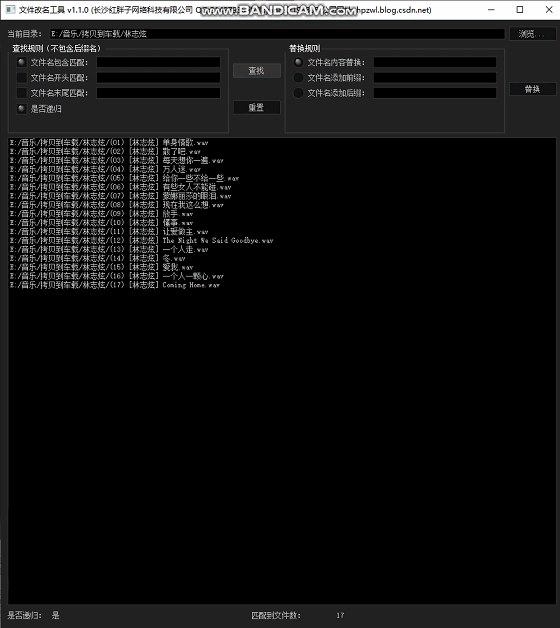The height and width of the screenshot is (628, 560).
Task: Focus 文件名添加前缀 text field
Action: [x=435, y=77]
